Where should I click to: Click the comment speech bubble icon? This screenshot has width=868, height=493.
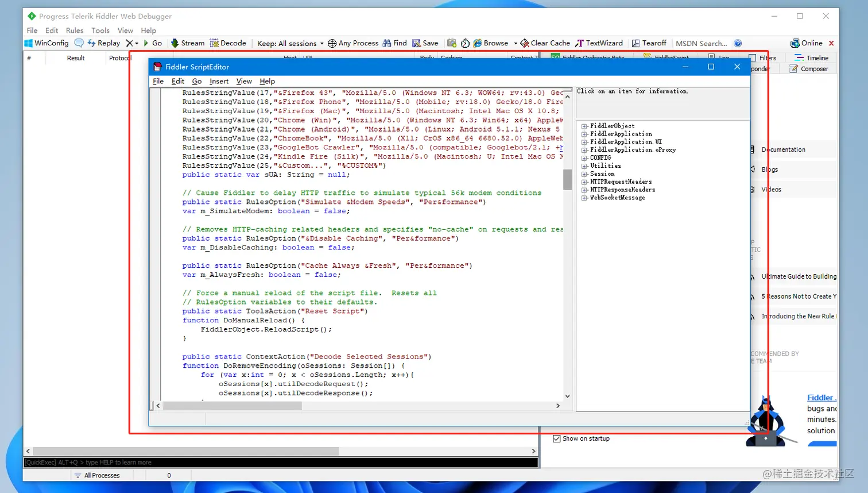click(x=79, y=43)
